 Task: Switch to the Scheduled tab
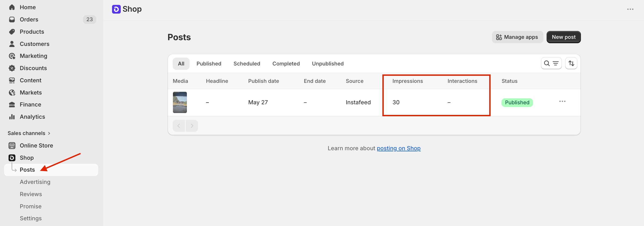(x=247, y=64)
